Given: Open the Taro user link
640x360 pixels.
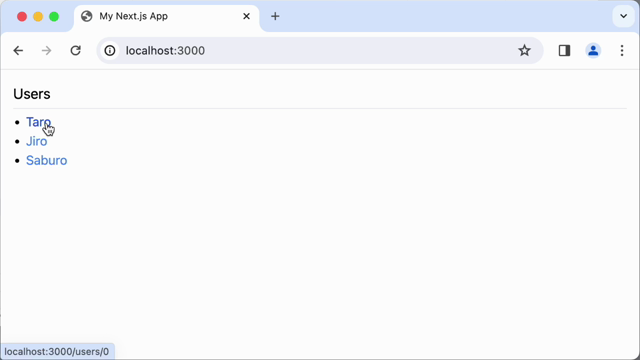Looking at the screenshot, I should pos(38,122).
